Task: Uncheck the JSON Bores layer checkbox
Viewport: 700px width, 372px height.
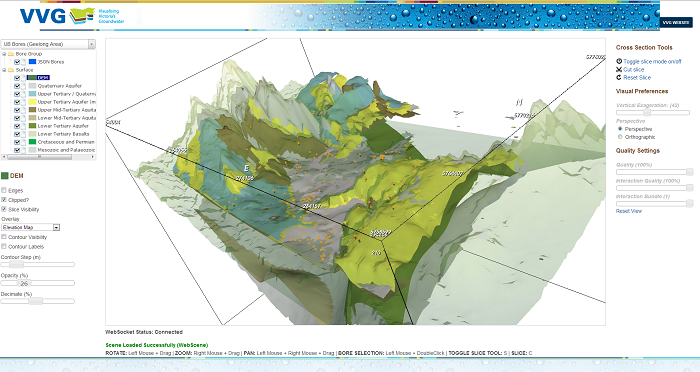Action: tap(17, 62)
